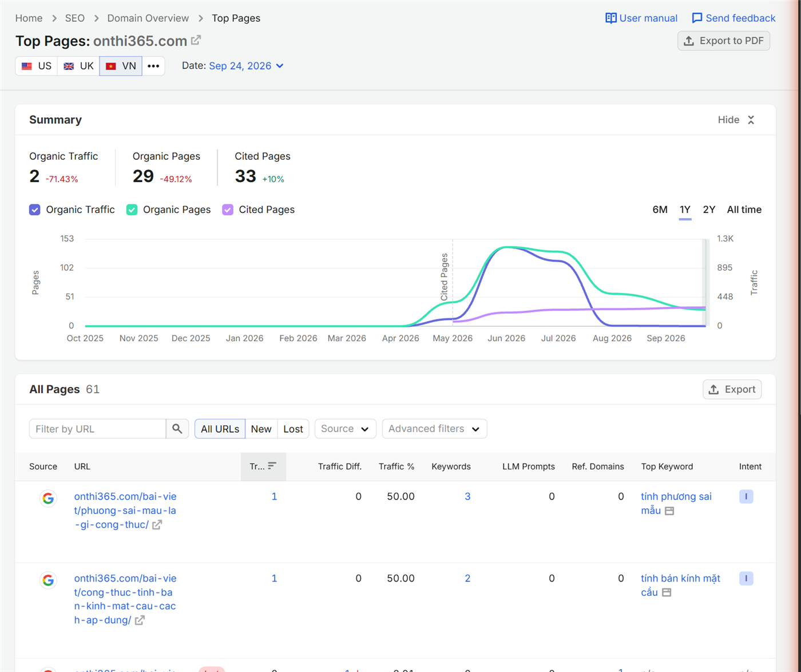Click Google source icon for phuong-sai-mau page

coord(48,499)
